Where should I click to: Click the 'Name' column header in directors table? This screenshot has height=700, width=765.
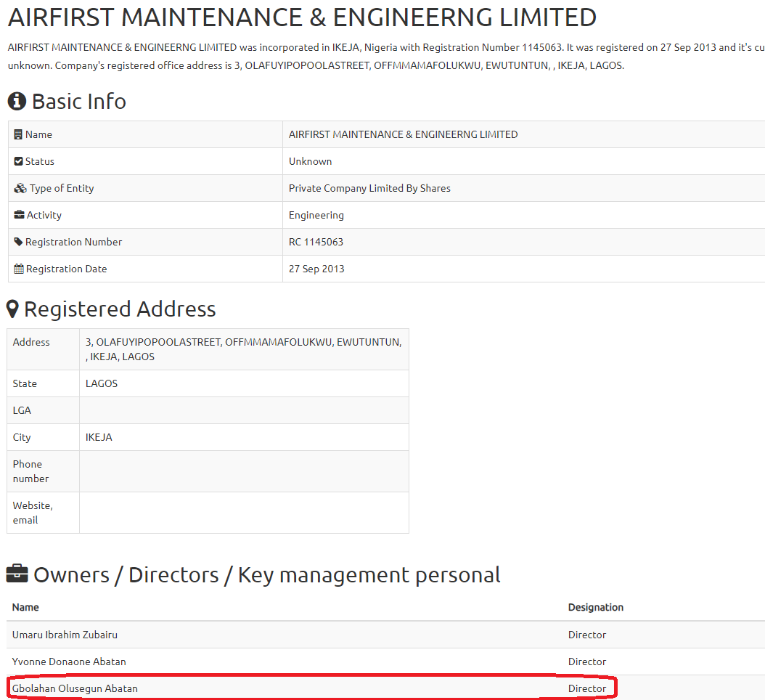pos(25,607)
